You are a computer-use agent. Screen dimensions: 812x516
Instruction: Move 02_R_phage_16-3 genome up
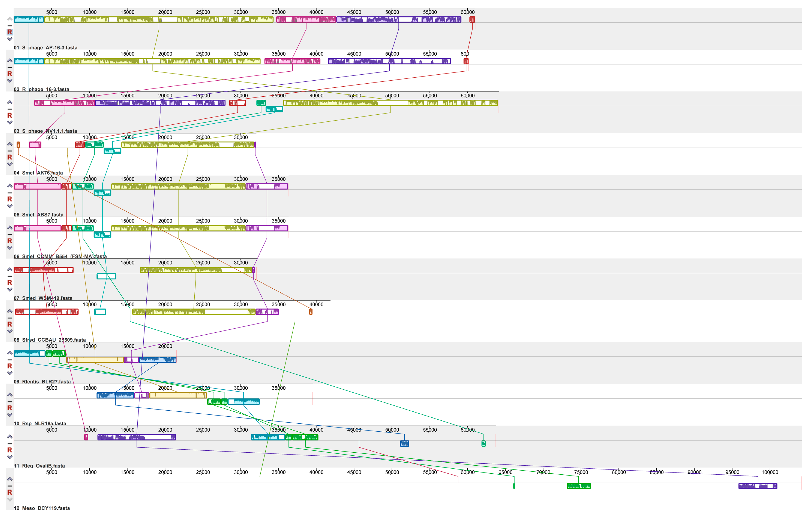pyautogui.click(x=10, y=61)
